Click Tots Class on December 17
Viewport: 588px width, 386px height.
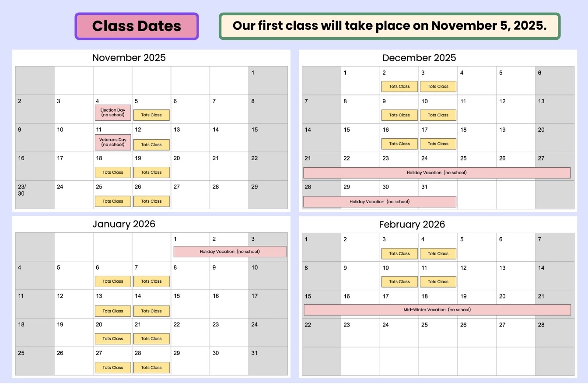pyautogui.click(x=438, y=144)
